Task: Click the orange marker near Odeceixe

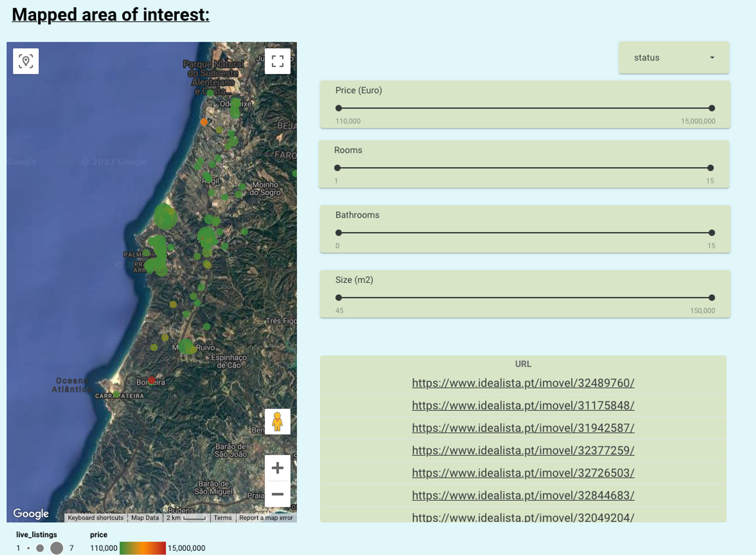Action: coord(204,122)
